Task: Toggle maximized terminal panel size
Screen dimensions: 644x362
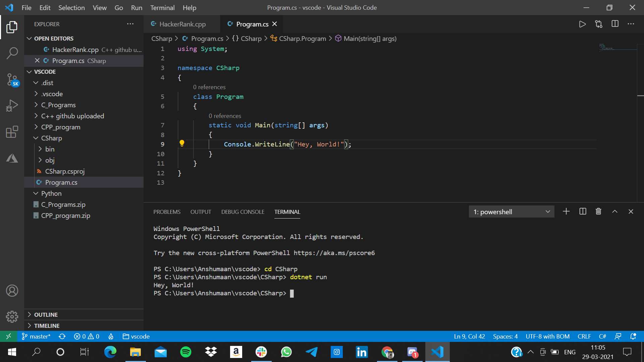Action: 614,212
